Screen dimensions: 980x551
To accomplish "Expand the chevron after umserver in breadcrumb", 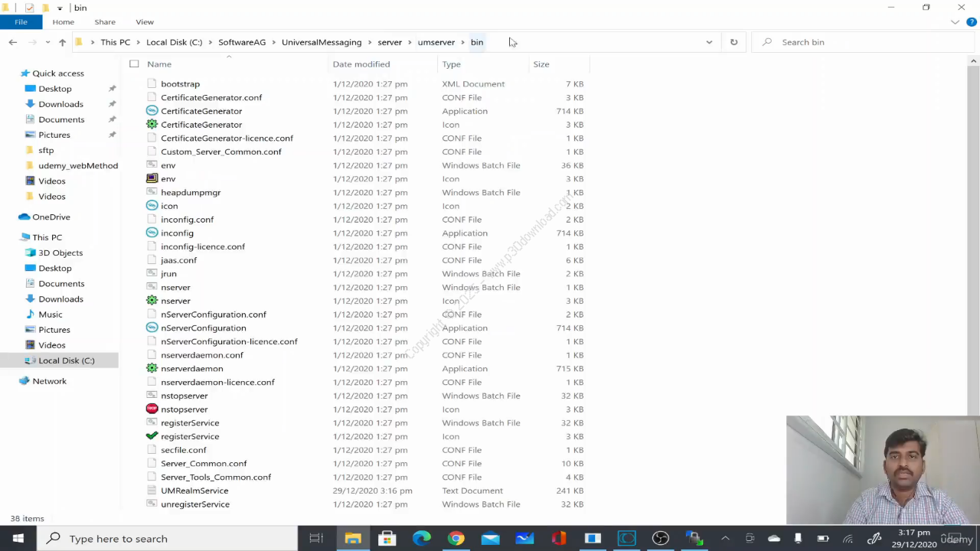I will [462, 42].
